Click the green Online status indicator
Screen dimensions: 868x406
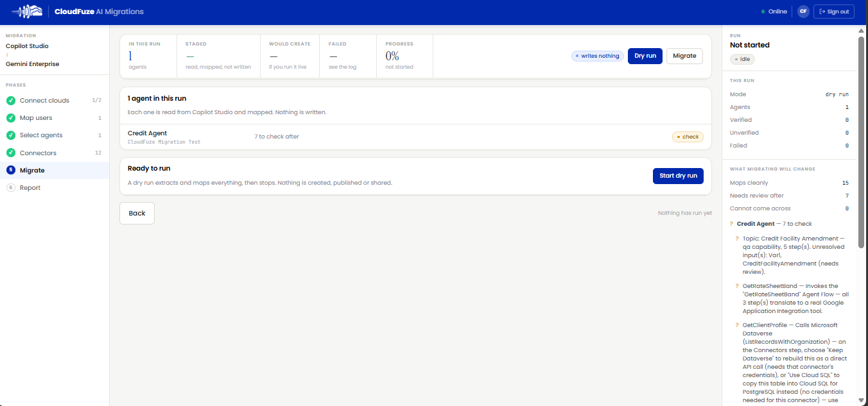774,12
